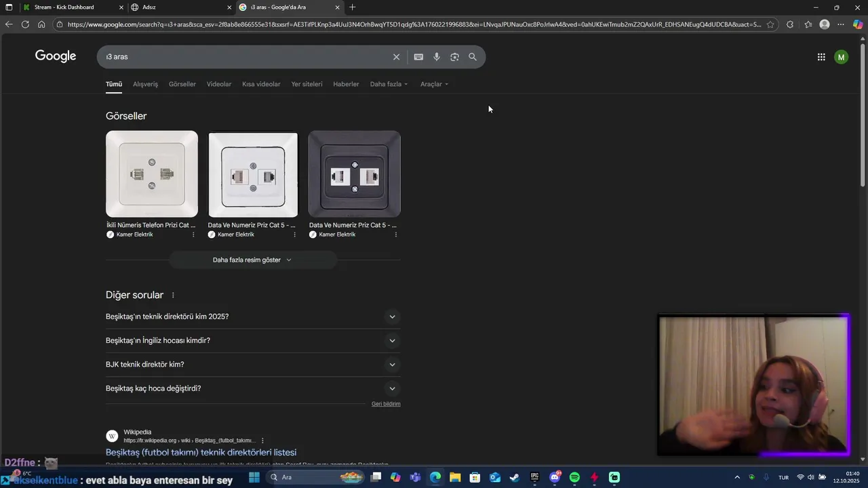Click the browser address bar URL
This screenshot has width=868, height=488.
click(414, 24)
